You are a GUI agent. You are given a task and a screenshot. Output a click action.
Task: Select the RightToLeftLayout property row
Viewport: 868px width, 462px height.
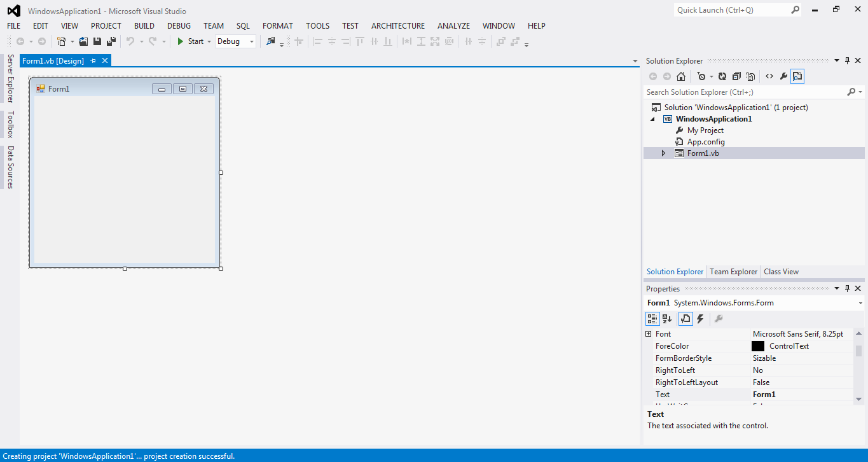748,382
